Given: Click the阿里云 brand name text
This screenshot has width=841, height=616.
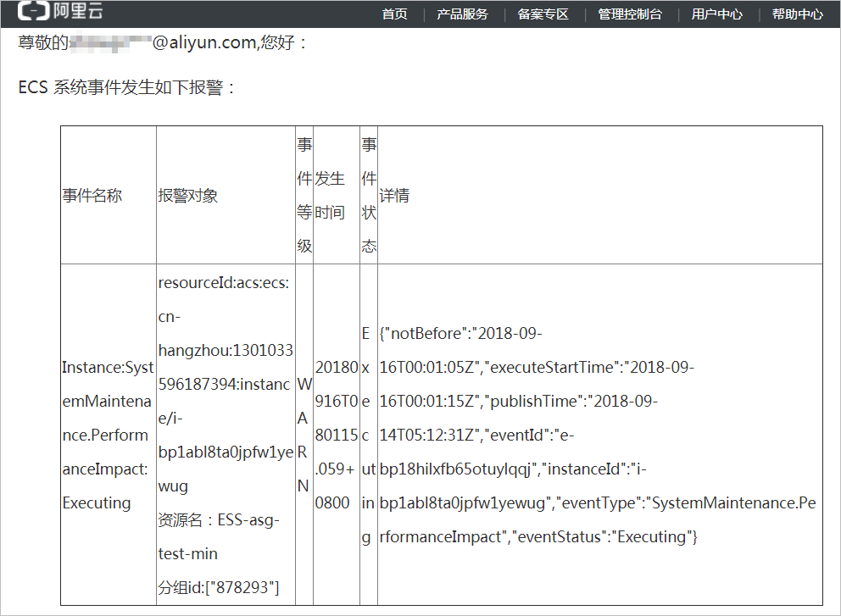Looking at the screenshot, I should click(x=78, y=10).
